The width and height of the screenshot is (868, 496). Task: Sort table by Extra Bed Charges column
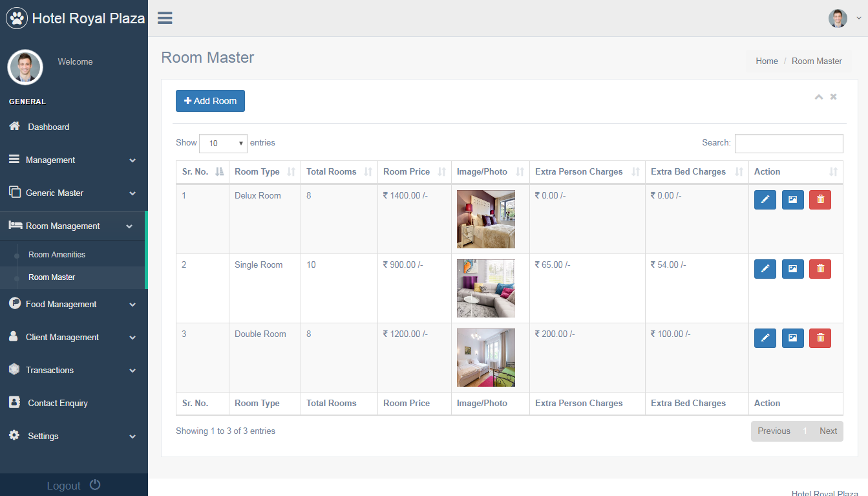click(697, 172)
